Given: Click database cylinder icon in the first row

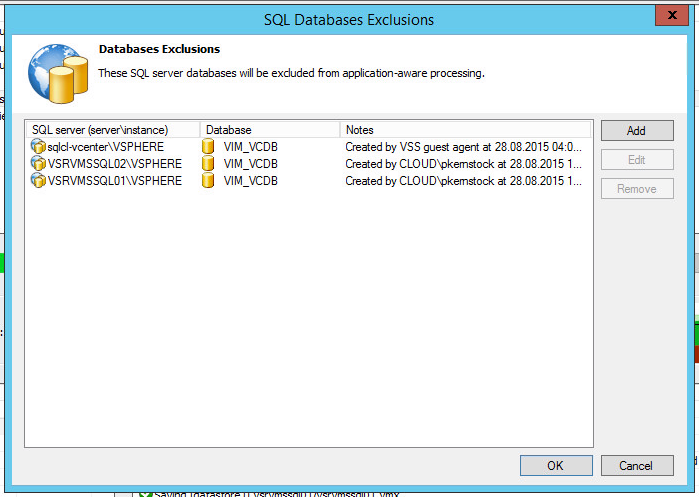Looking at the screenshot, I should tap(208, 146).
